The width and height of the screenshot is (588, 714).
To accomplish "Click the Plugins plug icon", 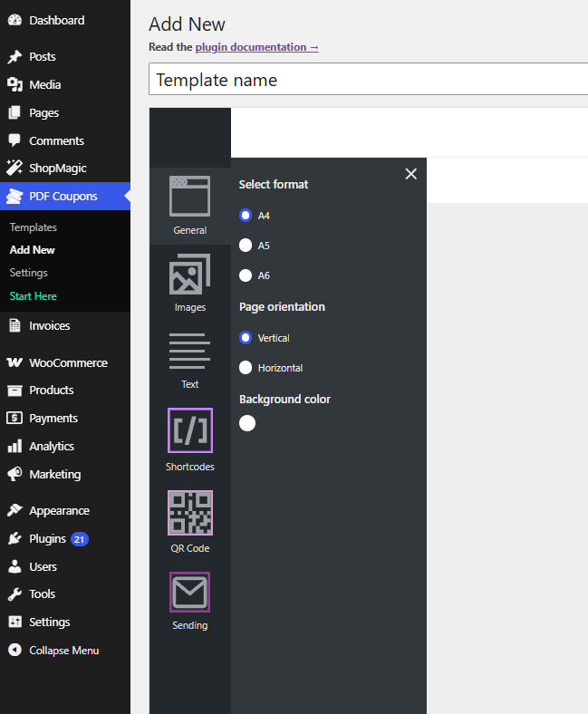I will (14, 539).
